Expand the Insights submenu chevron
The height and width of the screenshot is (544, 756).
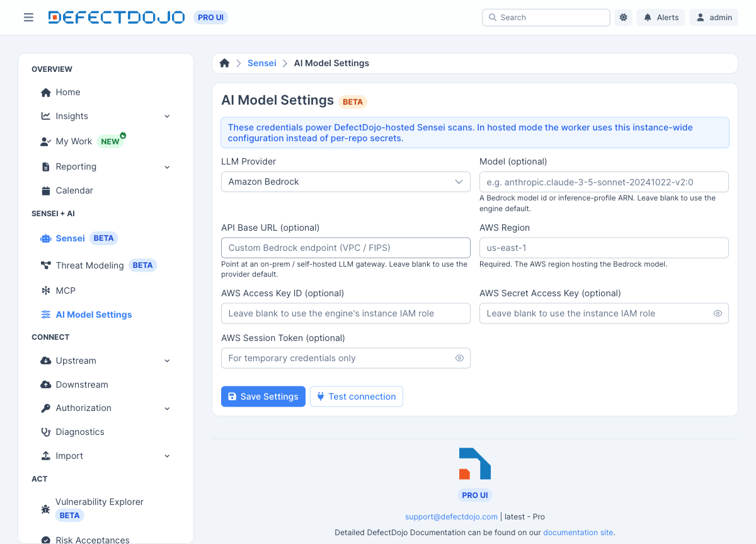[167, 116]
